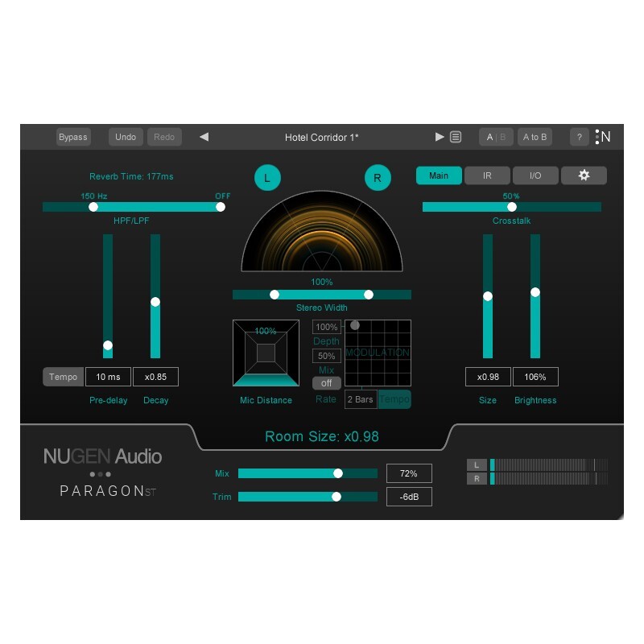This screenshot has height=644, width=644.
Task: Open the Size value box showing x0.98
Action: [487, 376]
